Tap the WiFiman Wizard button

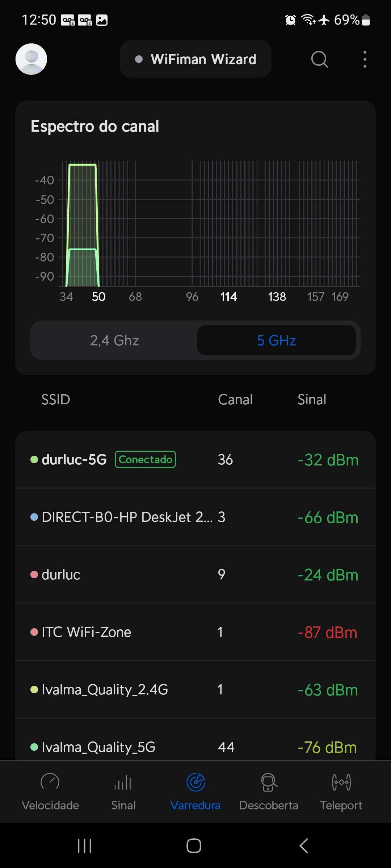click(x=195, y=59)
